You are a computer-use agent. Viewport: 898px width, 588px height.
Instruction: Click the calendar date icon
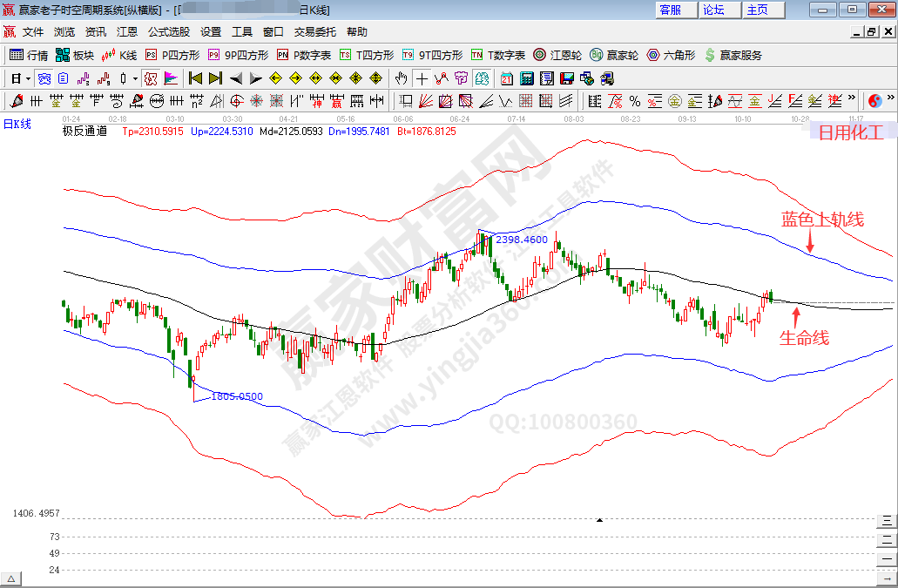click(507, 78)
